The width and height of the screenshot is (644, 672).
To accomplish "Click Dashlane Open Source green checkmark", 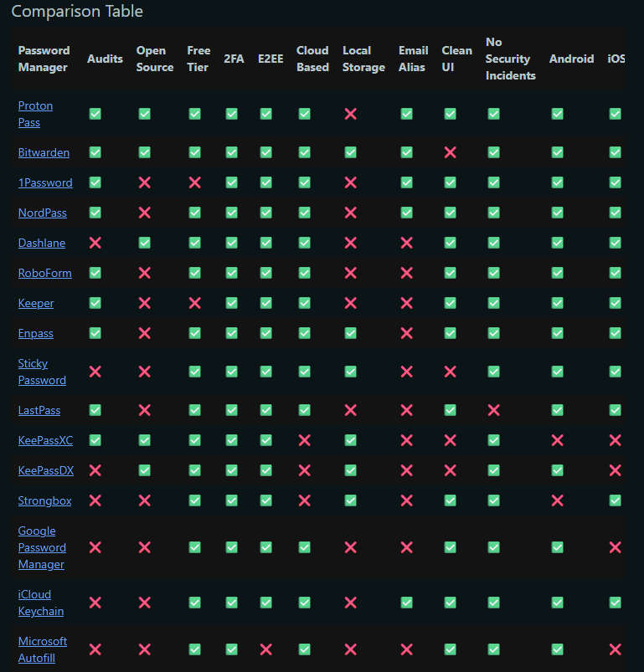I will click(x=145, y=243).
